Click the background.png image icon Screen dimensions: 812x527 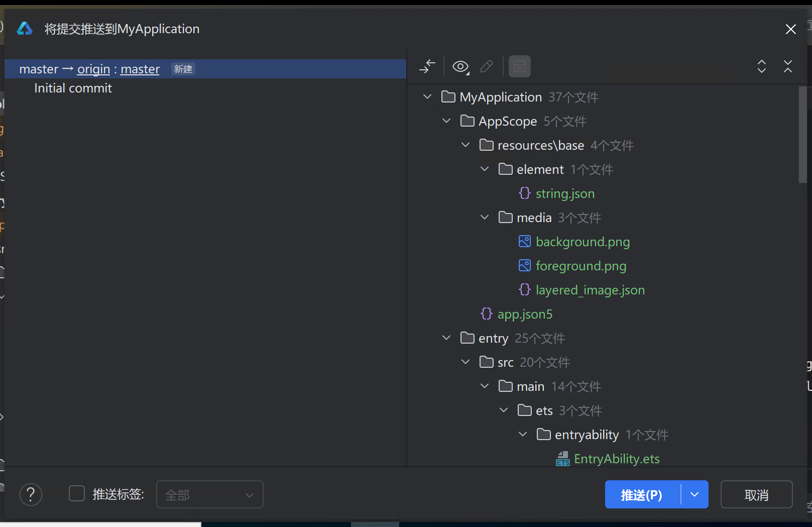(x=525, y=241)
